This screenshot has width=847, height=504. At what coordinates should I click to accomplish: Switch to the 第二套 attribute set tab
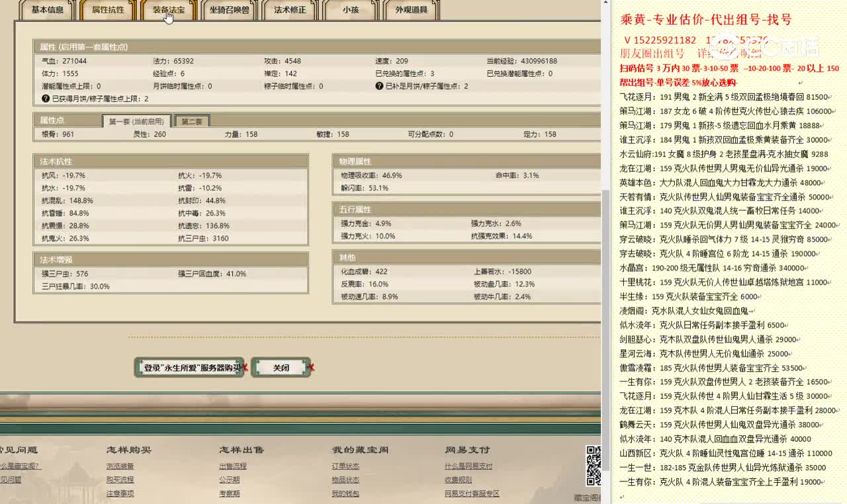pyautogui.click(x=192, y=121)
